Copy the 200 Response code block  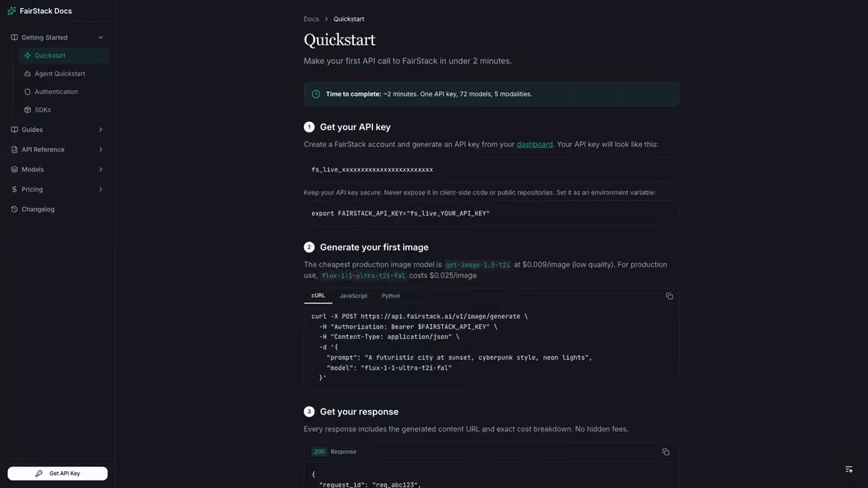(x=666, y=452)
